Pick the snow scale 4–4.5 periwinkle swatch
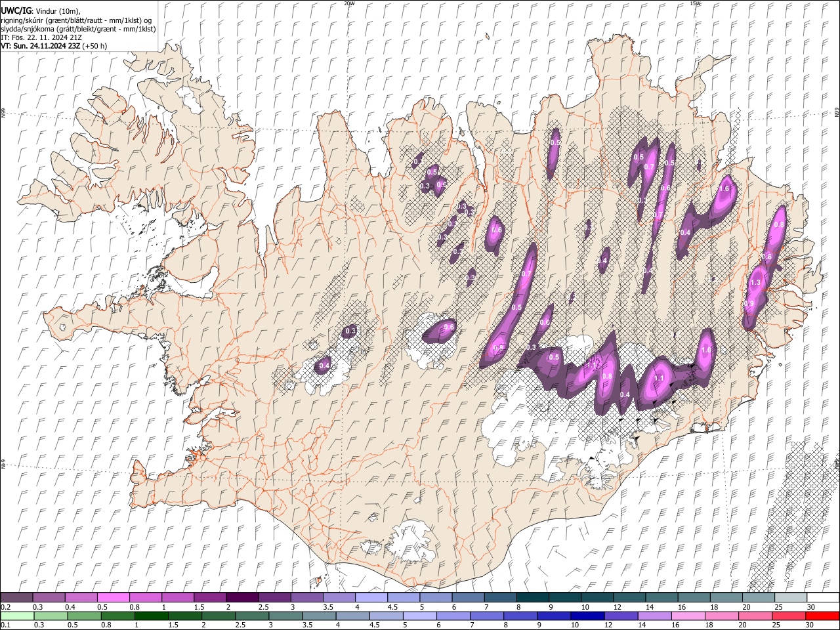The height and width of the screenshot is (630, 840). pyautogui.click(x=372, y=598)
